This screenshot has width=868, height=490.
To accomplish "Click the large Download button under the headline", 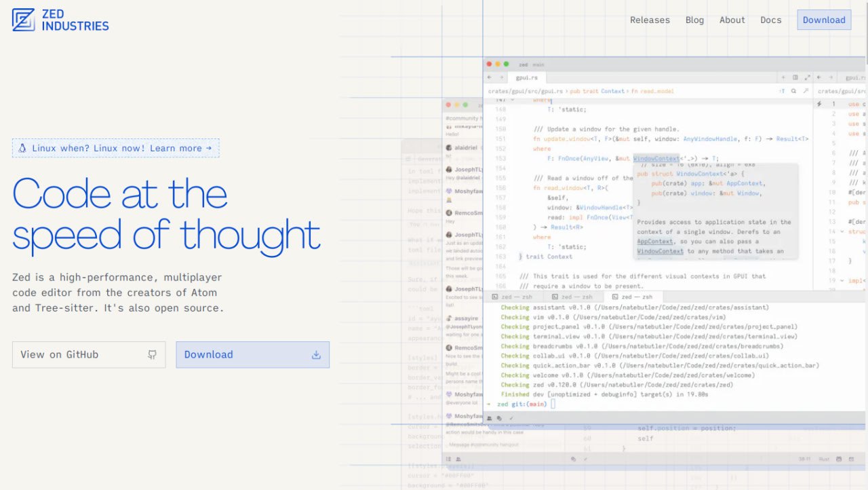I will (252, 355).
